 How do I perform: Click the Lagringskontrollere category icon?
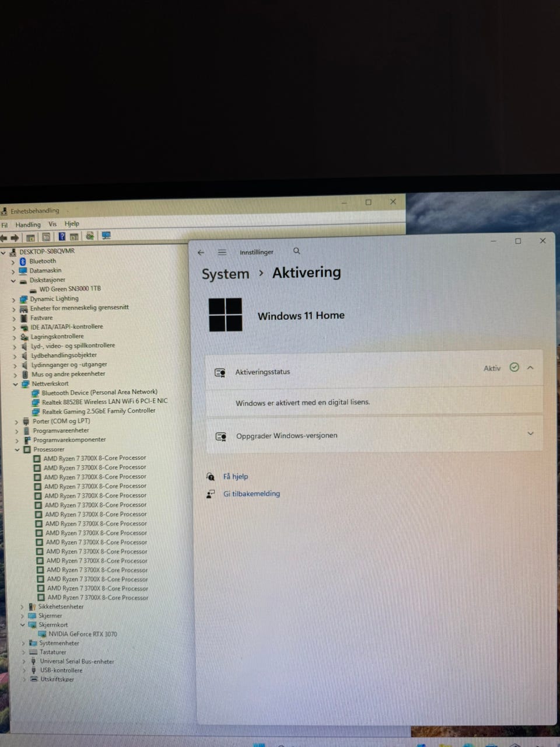point(24,337)
